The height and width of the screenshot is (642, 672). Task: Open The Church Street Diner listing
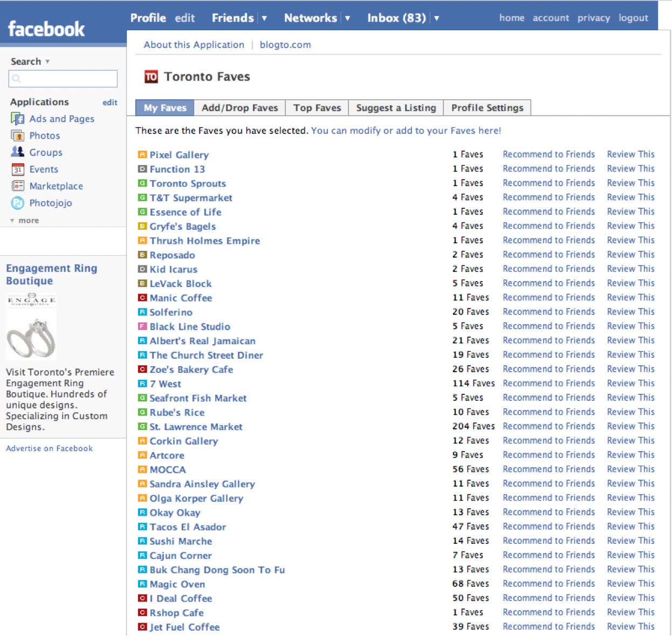pos(206,355)
